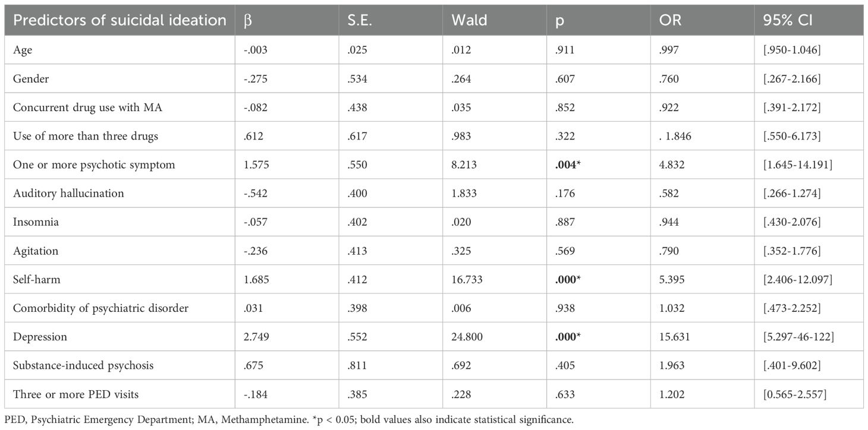Select the Wald column header
Image resolution: width=868 pixels, height=430 pixels.
click(x=468, y=20)
